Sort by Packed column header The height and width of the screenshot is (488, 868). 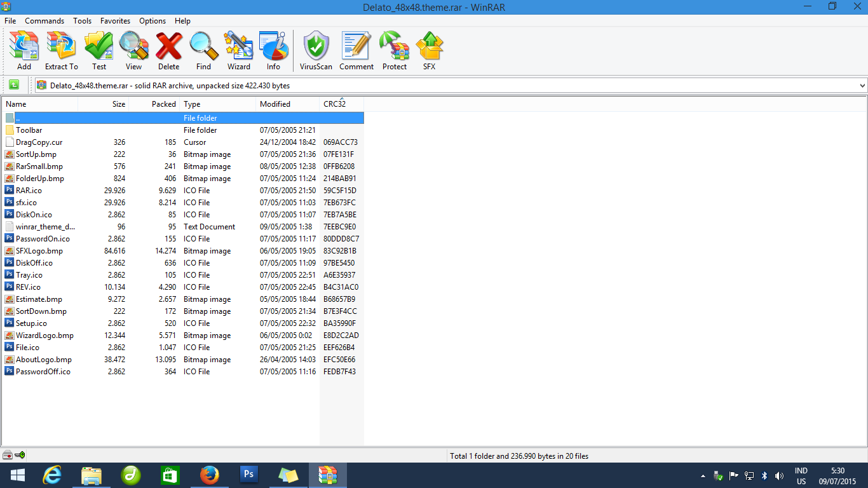pyautogui.click(x=154, y=104)
